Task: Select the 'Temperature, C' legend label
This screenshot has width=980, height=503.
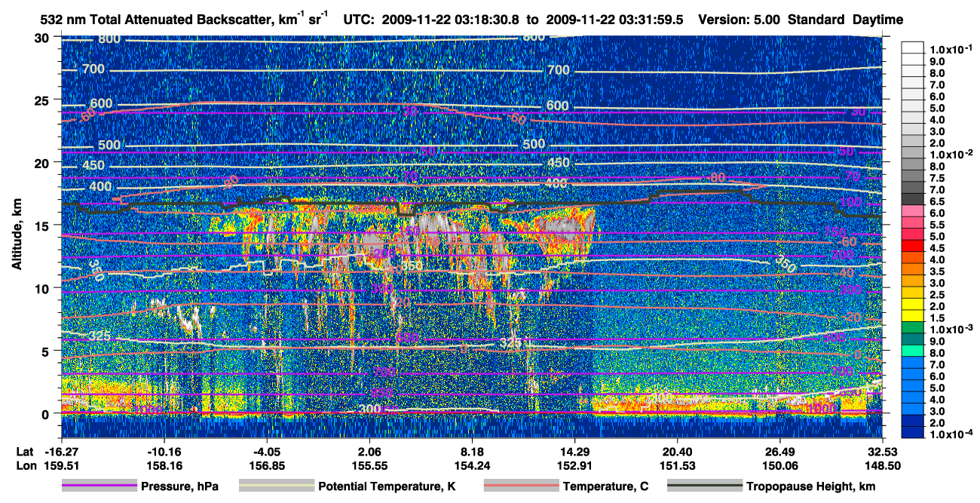Action: click(606, 486)
